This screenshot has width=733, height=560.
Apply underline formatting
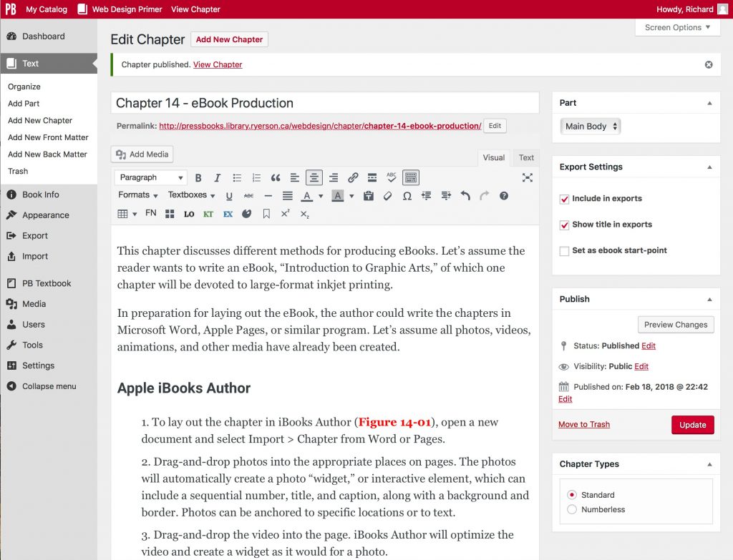pyautogui.click(x=229, y=196)
